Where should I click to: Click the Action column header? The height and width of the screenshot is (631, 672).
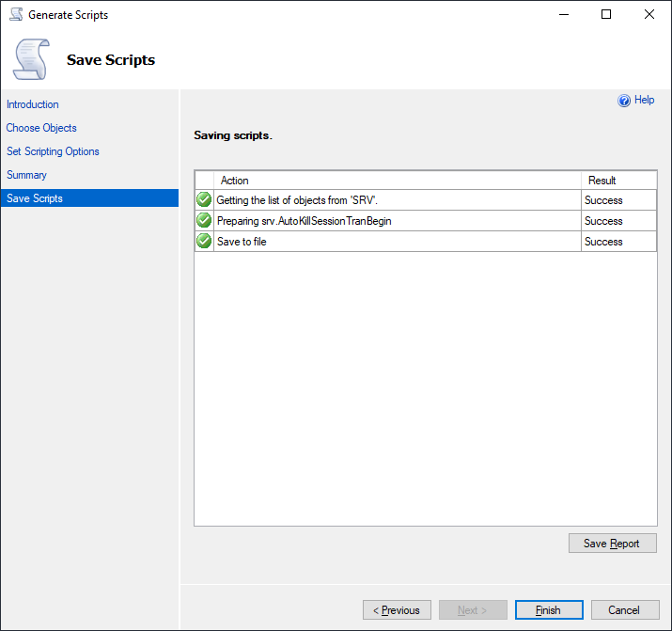pos(235,181)
